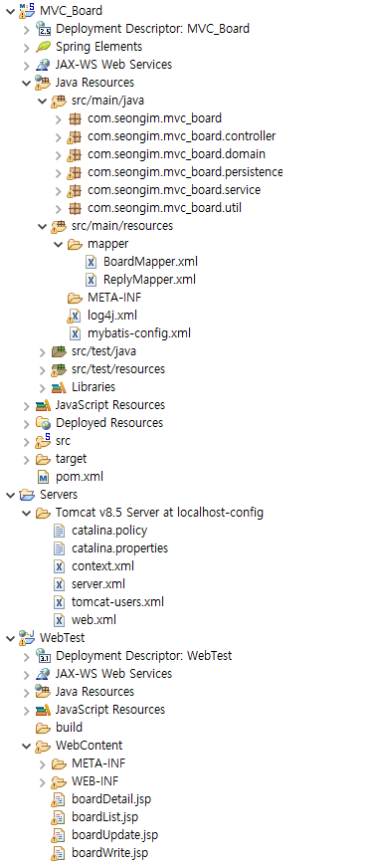Collapse the Servers project node
Image resolution: width=373 pixels, height=868 pixels.
coord(10,495)
